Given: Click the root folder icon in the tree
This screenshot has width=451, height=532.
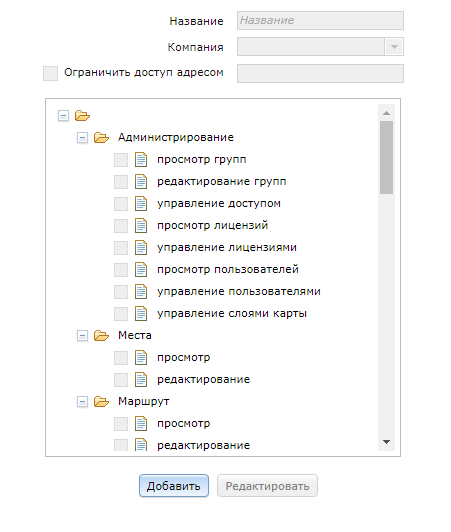Looking at the screenshot, I should [82, 116].
